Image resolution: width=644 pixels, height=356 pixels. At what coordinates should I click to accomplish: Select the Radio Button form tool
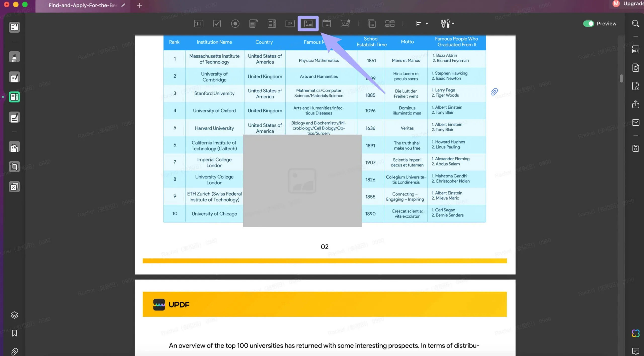coord(235,24)
